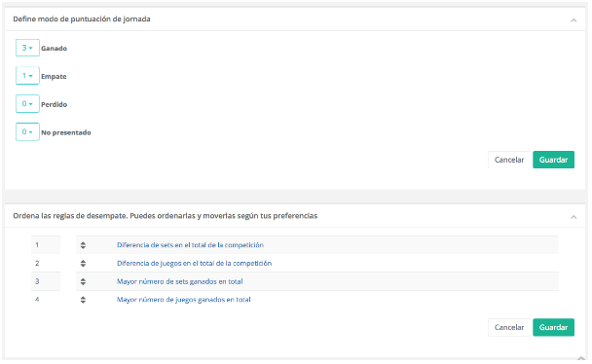Select 'Diferencia de juegos en el total de la competición'

[194, 264]
